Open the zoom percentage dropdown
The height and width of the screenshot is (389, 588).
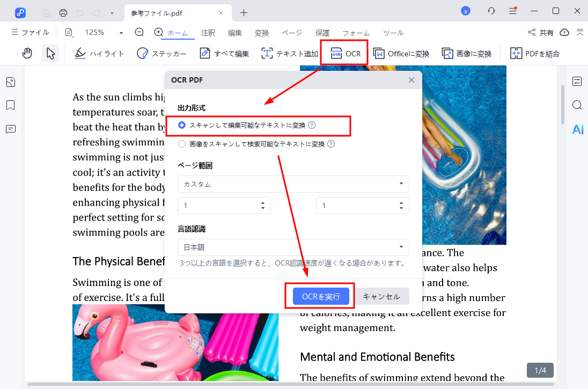point(121,32)
